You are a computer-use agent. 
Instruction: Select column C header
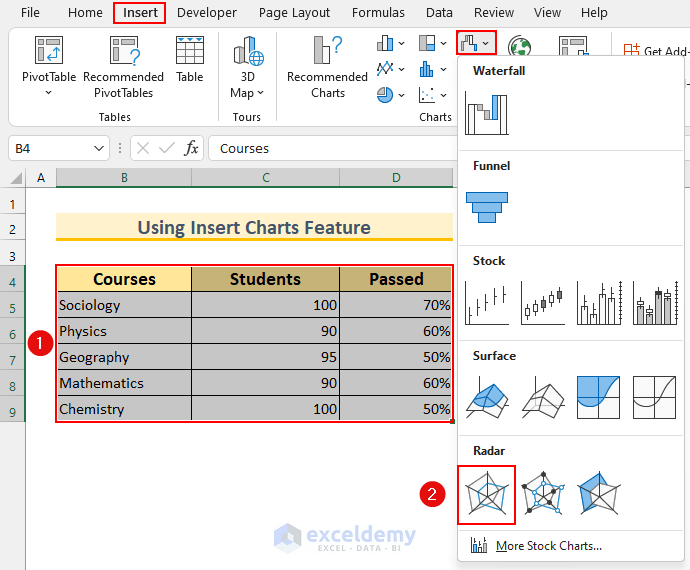tap(266, 178)
